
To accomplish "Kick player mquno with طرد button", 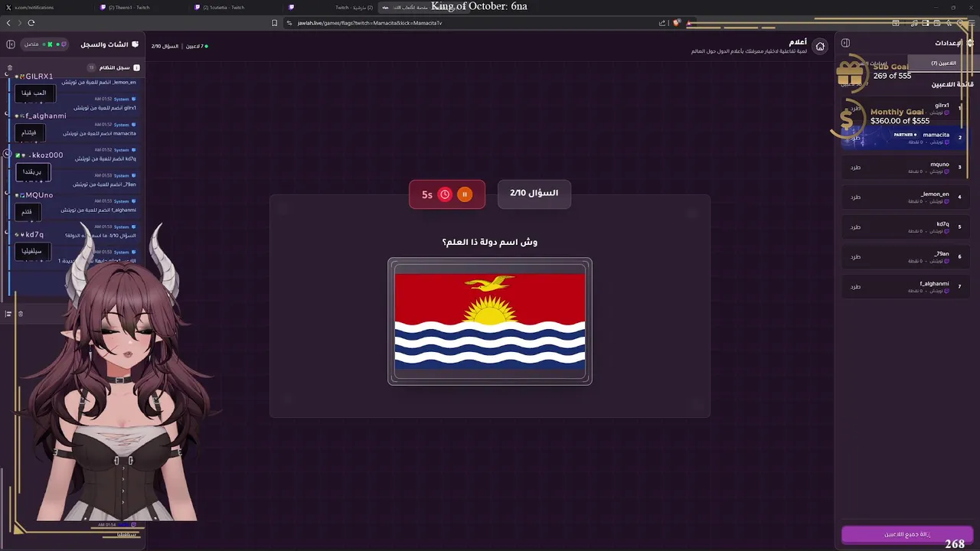I will pyautogui.click(x=855, y=167).
